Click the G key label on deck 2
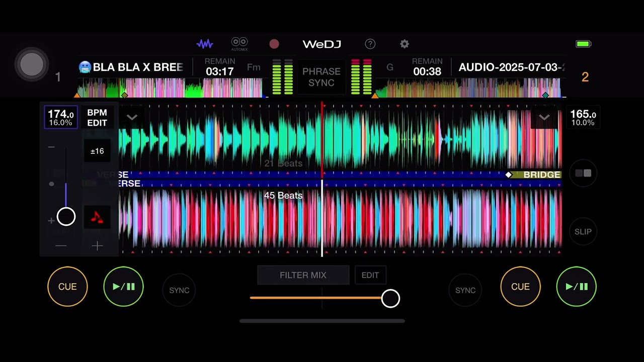644x362 pixels. click(390, 67)
